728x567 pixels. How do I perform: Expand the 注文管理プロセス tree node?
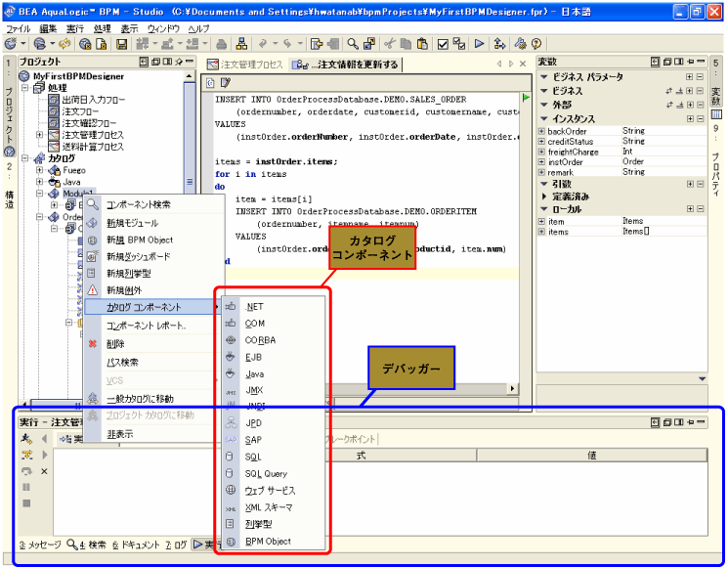(39, 135)
